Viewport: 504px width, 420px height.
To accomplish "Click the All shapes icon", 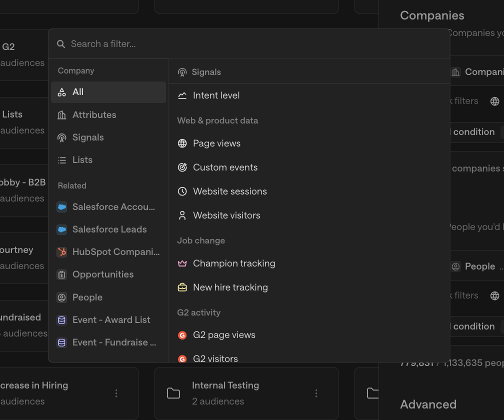I will click(x=61, y=92).
